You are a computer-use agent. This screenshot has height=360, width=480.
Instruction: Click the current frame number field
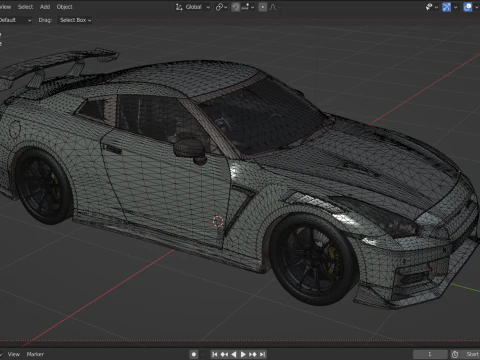(x=430, y=354)
